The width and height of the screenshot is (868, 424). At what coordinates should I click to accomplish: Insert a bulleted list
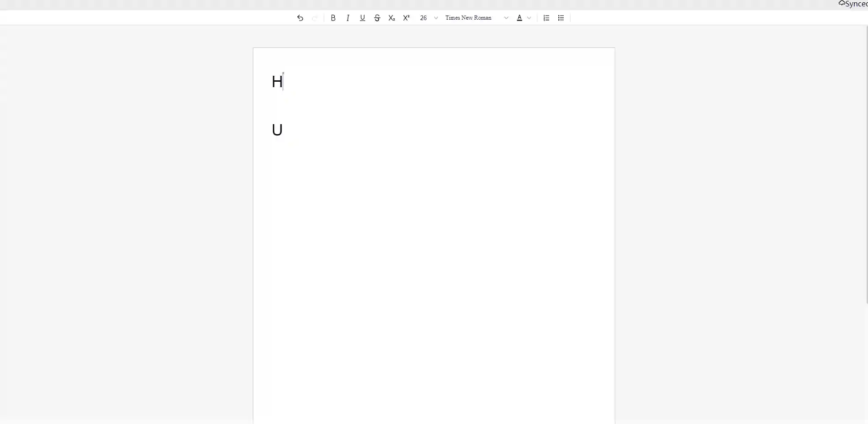[561, 18]
